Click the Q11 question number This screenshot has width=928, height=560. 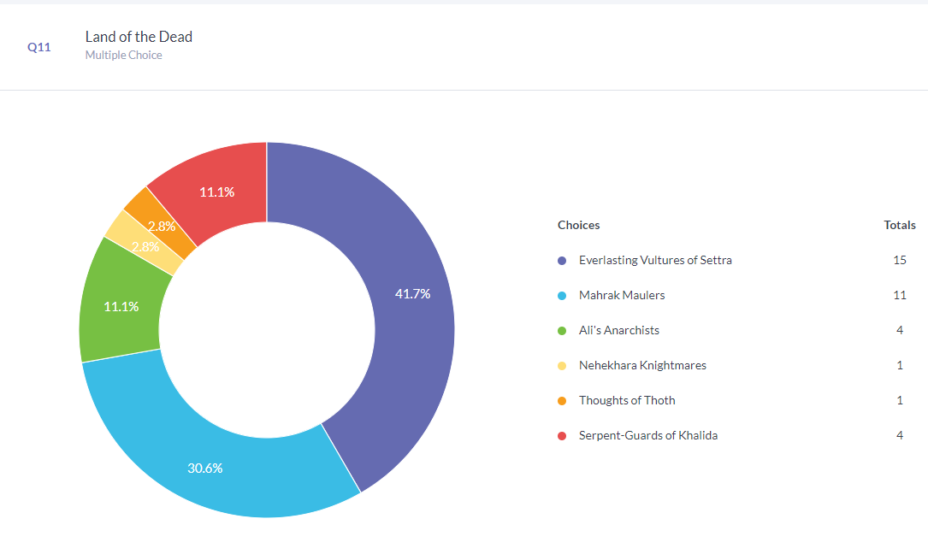(39, 48)
